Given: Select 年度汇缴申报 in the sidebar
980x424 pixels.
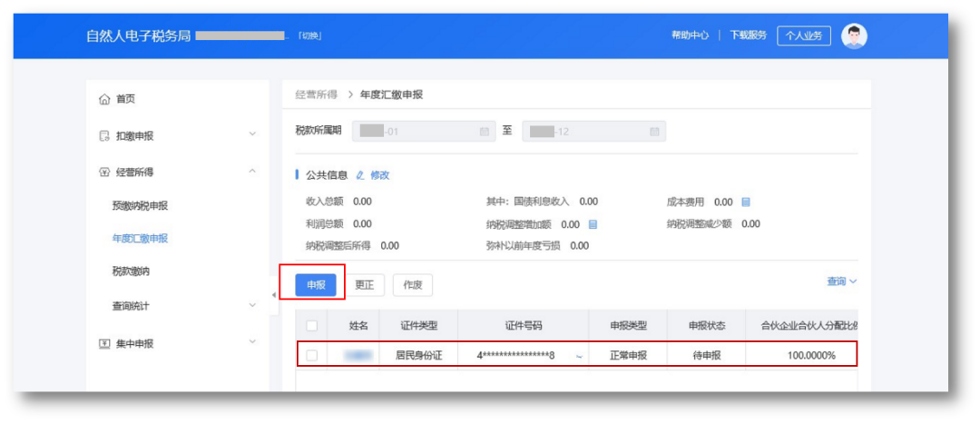Looking at the screenshot, I should tap(140, 238).
